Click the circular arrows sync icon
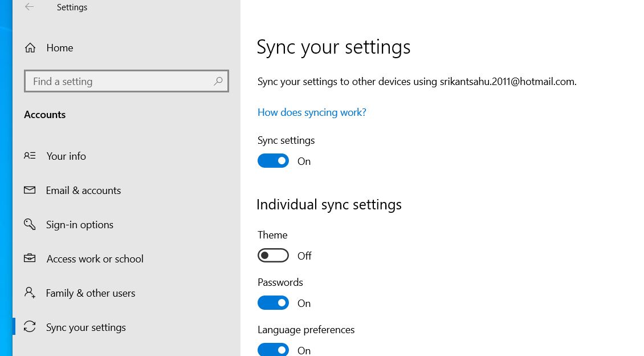644x356 pixels. 30,327
